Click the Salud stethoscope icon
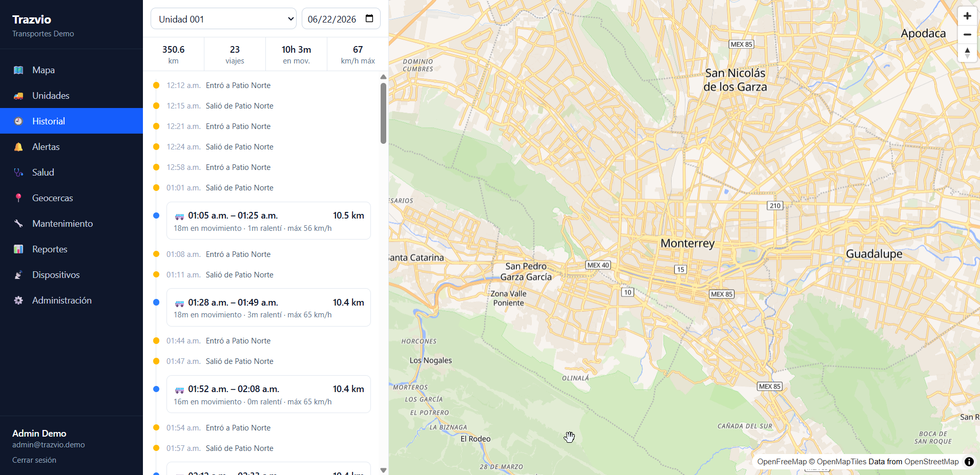The width and height of the screenshot is (980, 475). [x=18, y=172]
